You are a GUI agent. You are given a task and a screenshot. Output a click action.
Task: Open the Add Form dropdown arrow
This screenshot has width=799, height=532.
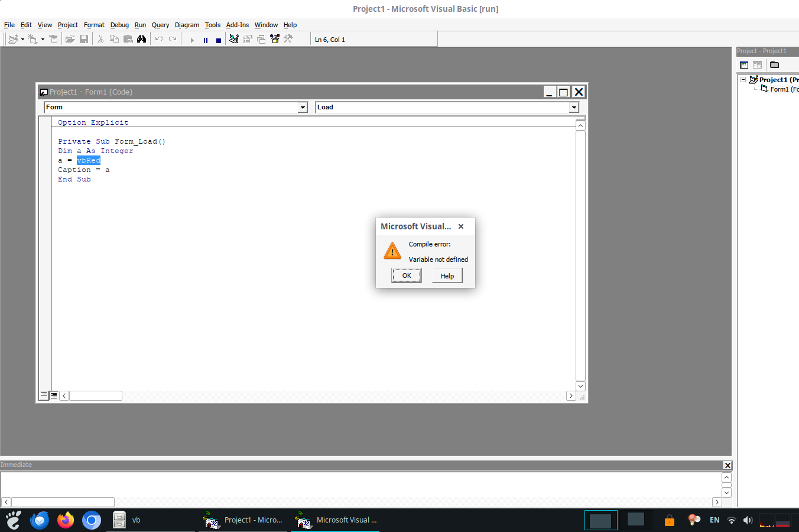coord(43,39)
